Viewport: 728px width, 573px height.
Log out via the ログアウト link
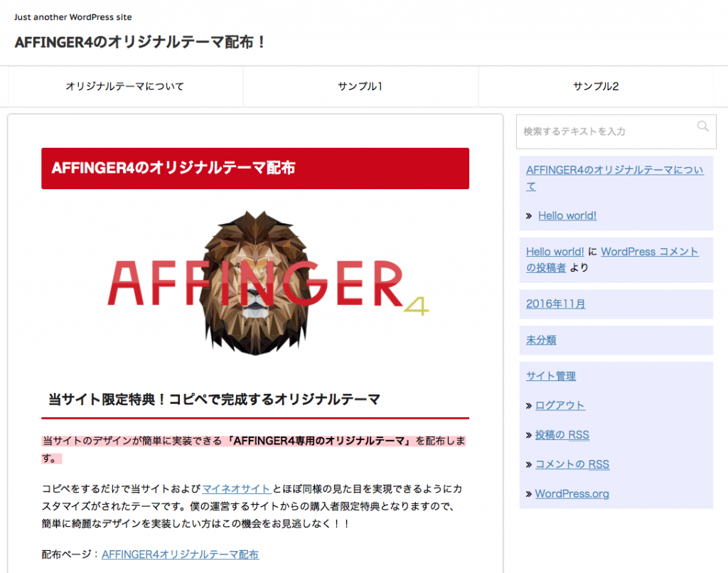coord(560,405)
